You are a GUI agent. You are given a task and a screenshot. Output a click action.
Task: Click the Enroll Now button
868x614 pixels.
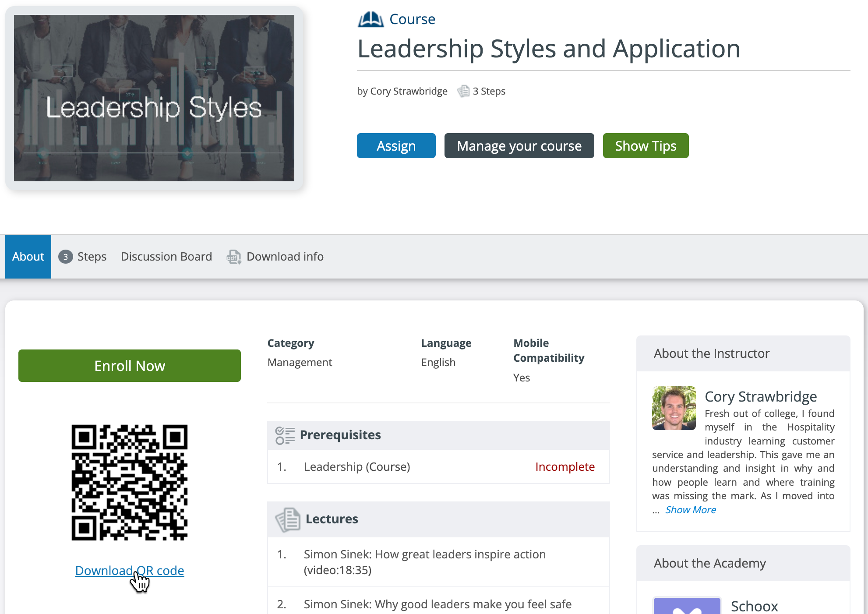[x=129, y=365]
